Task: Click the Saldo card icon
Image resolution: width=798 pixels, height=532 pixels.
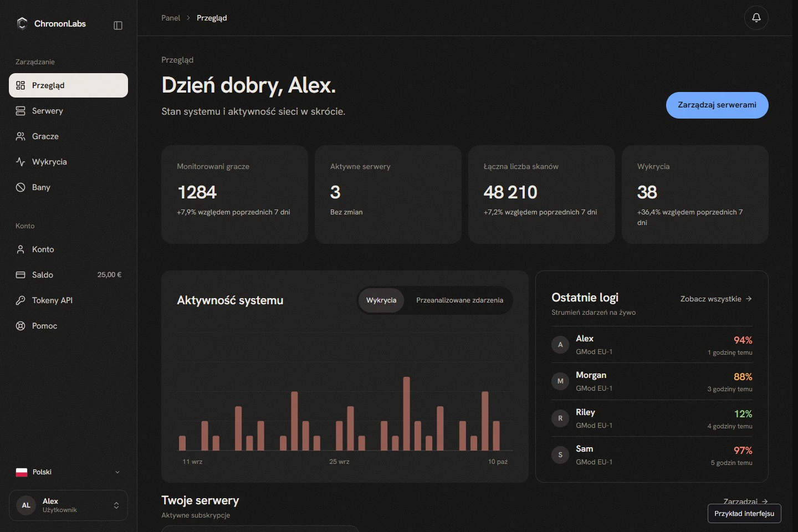Action: click(x=21, y=275)
